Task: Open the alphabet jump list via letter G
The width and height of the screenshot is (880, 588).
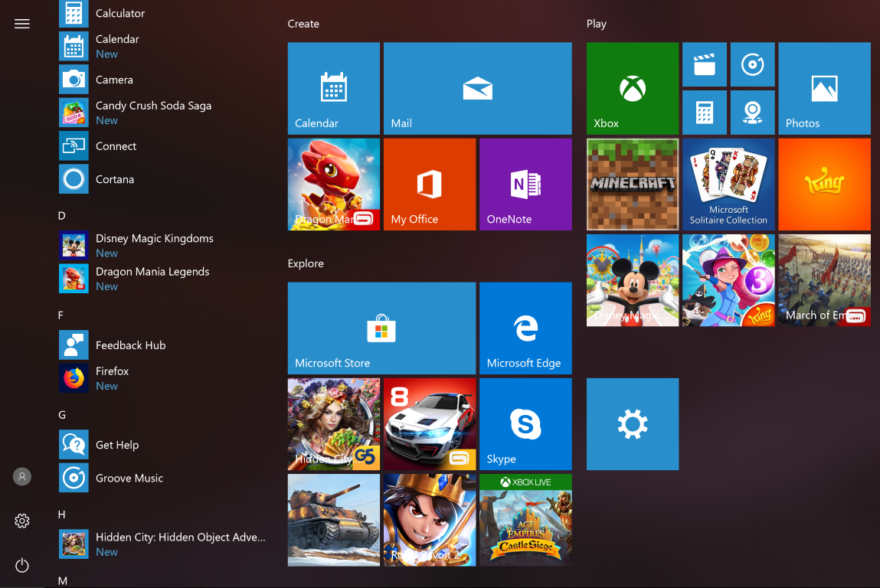Action: point(61,414)
